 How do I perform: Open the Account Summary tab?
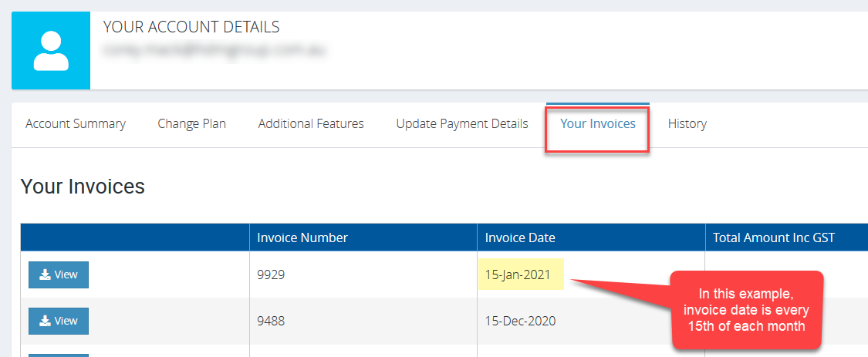tap(76, 123)
